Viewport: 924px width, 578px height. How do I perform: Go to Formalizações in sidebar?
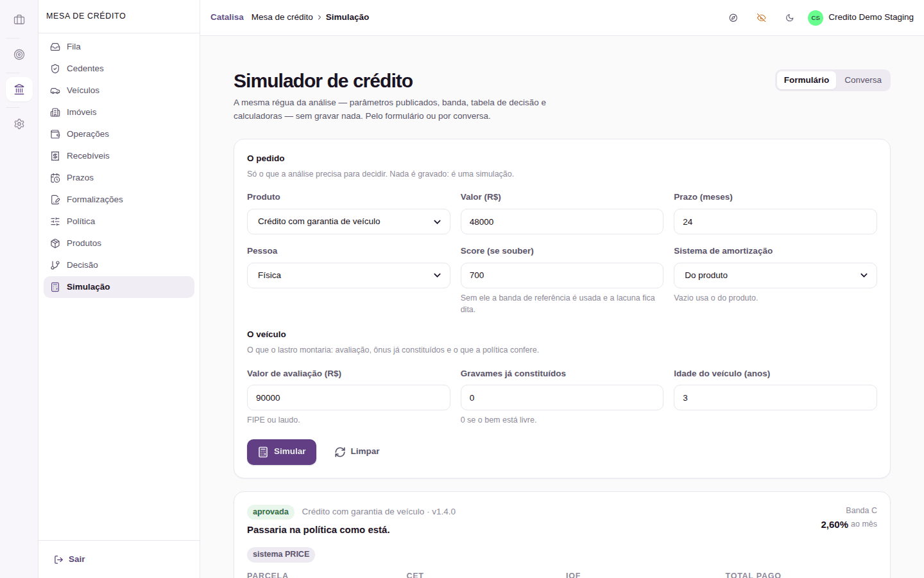click(x=119, y=200)
